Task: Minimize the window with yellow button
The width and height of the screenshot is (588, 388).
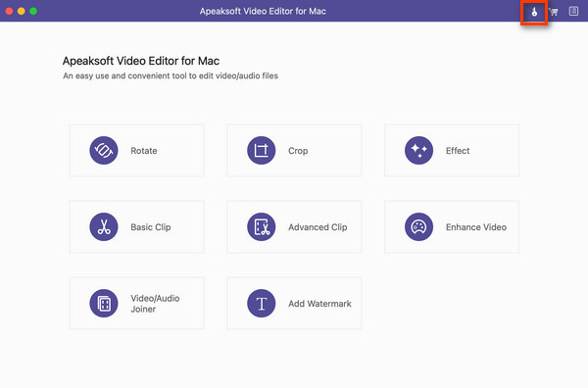Action: (x=22, y=11)
